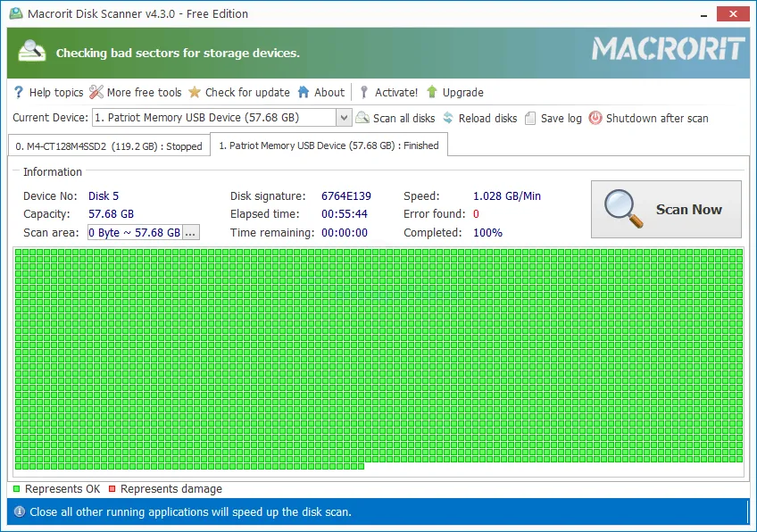757x532 pixels.
Task: Click the About house icon
Action: click(x=304, y=92)
